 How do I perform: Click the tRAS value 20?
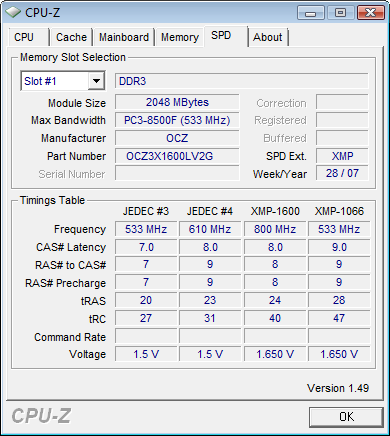pos(146,300)
